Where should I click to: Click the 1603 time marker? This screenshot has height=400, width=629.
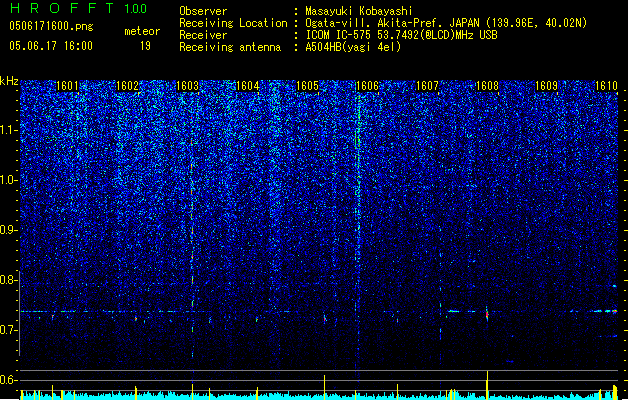tap(187, 86)
